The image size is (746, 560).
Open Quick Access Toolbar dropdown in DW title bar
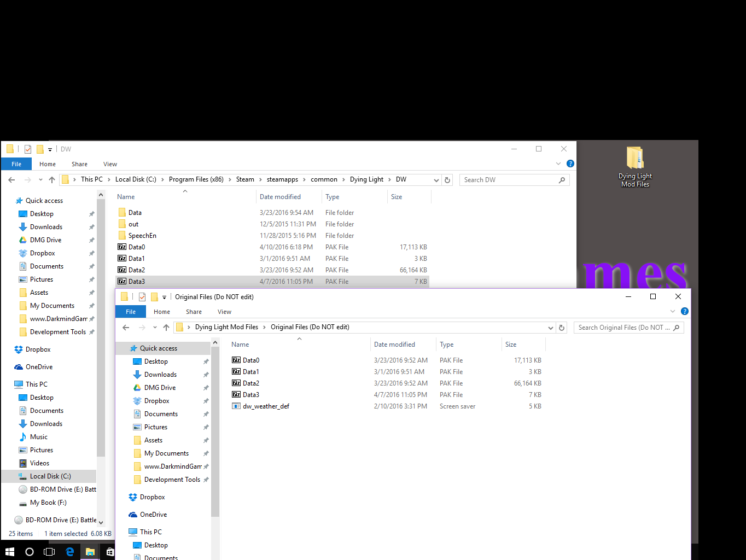(50, 149)
